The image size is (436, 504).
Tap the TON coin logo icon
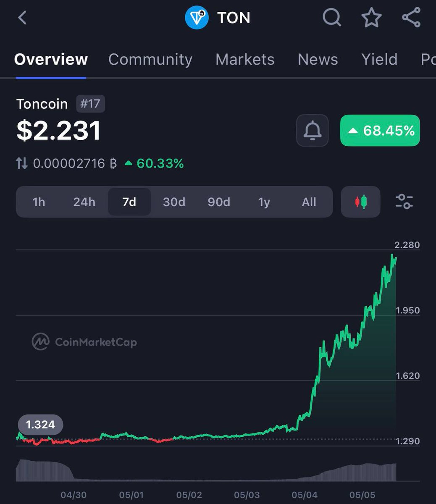[197, 18]
